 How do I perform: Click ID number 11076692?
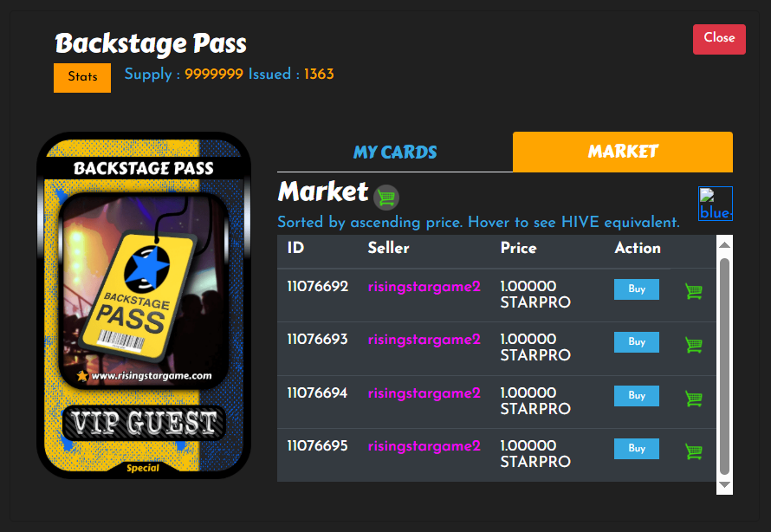tap(318, 286)
